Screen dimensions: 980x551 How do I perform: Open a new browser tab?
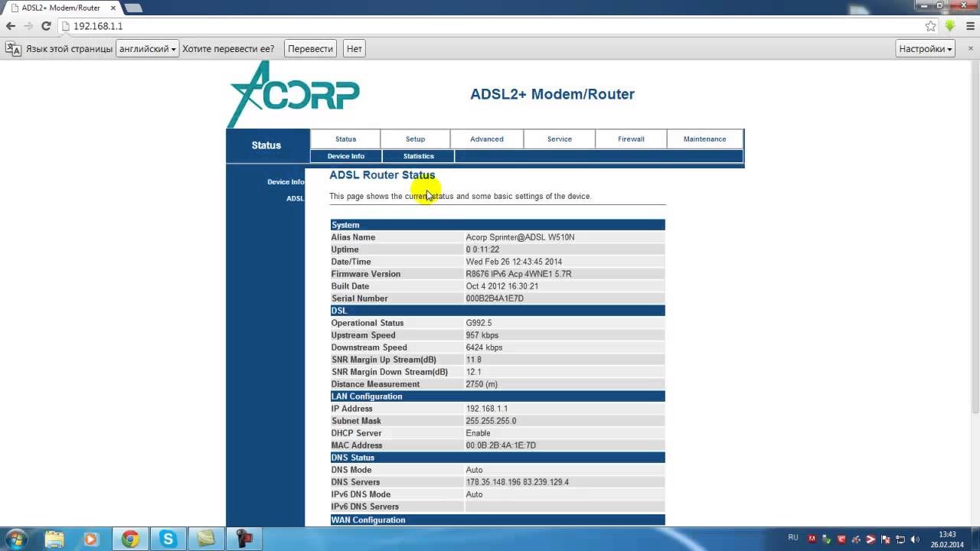133,8
